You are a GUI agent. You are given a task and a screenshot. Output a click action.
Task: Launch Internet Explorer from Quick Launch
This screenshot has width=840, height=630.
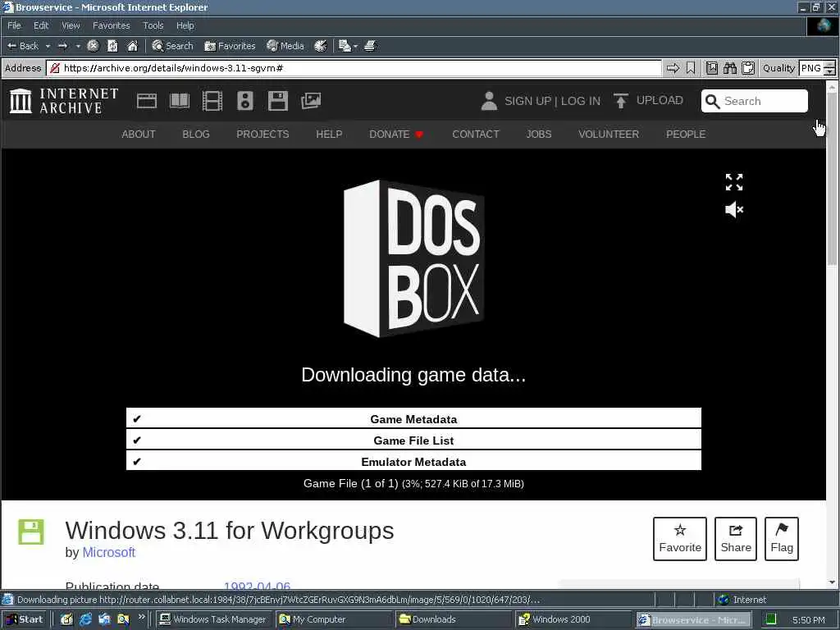pos(85,619)
